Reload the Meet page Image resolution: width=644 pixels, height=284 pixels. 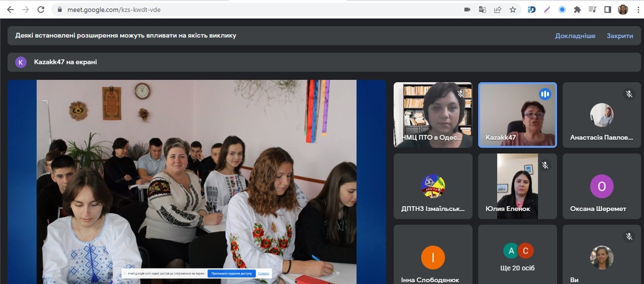(x=41, y=10)
